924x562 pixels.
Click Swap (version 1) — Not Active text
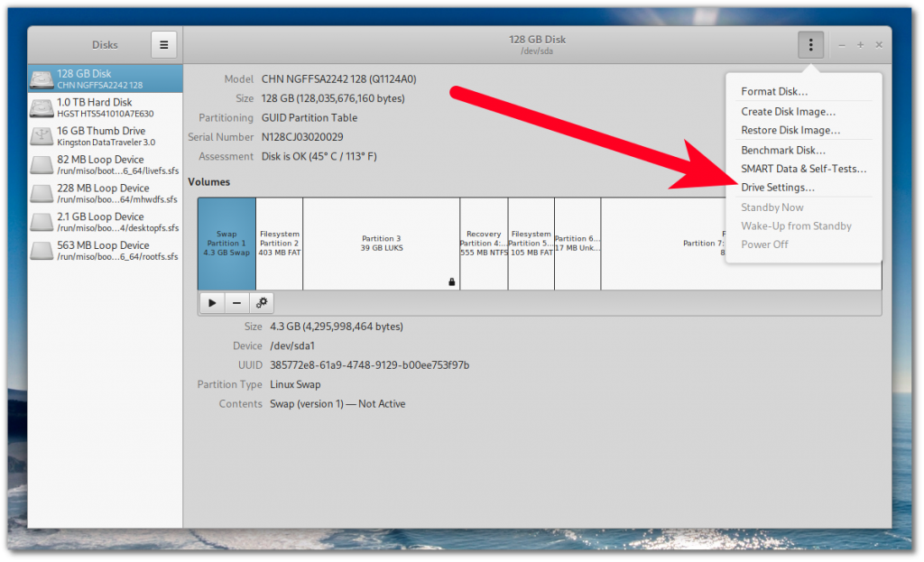coord(337,404)
